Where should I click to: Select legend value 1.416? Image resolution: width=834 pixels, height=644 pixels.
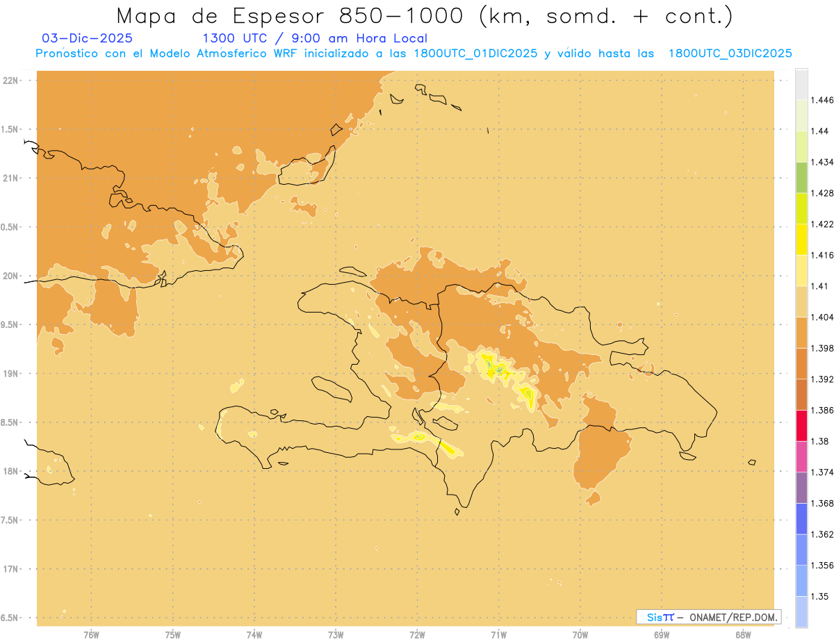point(821,255)
